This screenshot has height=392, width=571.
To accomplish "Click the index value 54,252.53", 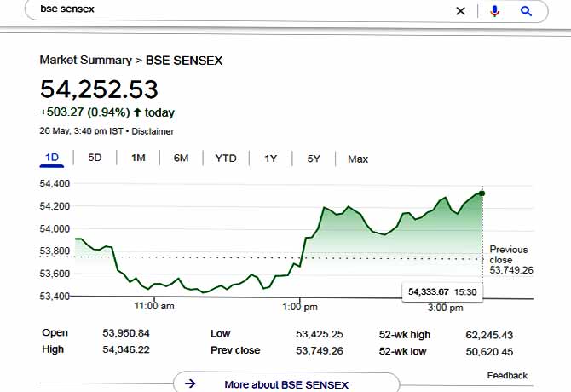I will tap(99, 89).
